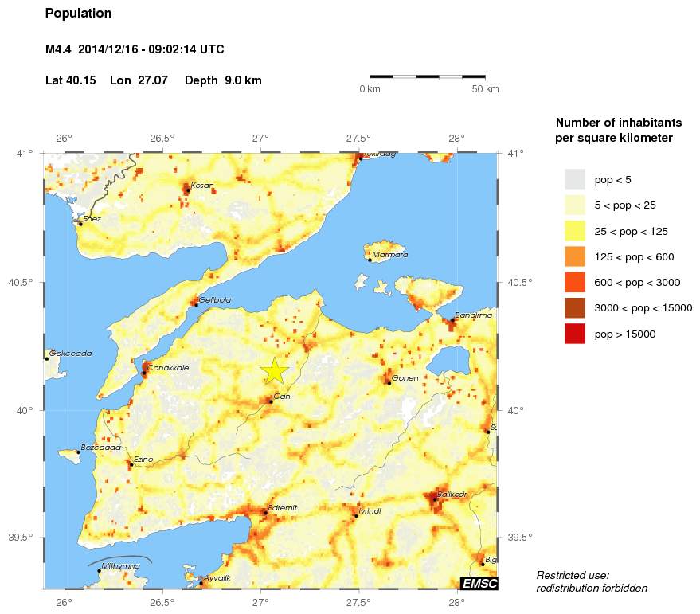
Task: Click the Bandirma city dot
Action: coord(452,320)
